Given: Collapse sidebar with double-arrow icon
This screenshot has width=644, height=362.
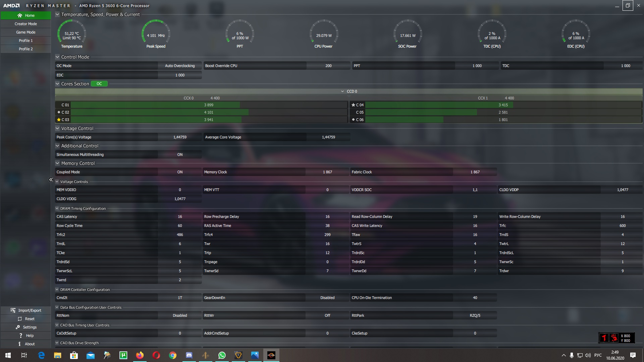Looking at the screenshot, I should 51,180.
